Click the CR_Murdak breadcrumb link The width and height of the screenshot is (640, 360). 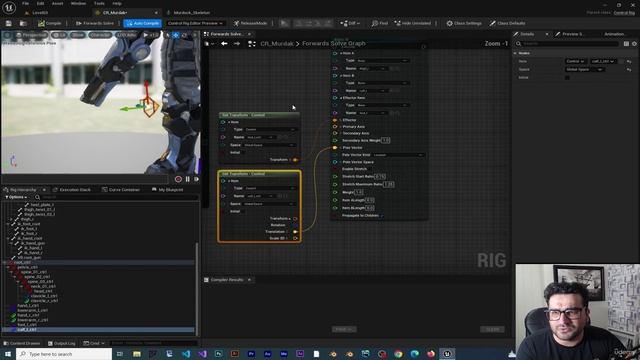pos(277,43)
